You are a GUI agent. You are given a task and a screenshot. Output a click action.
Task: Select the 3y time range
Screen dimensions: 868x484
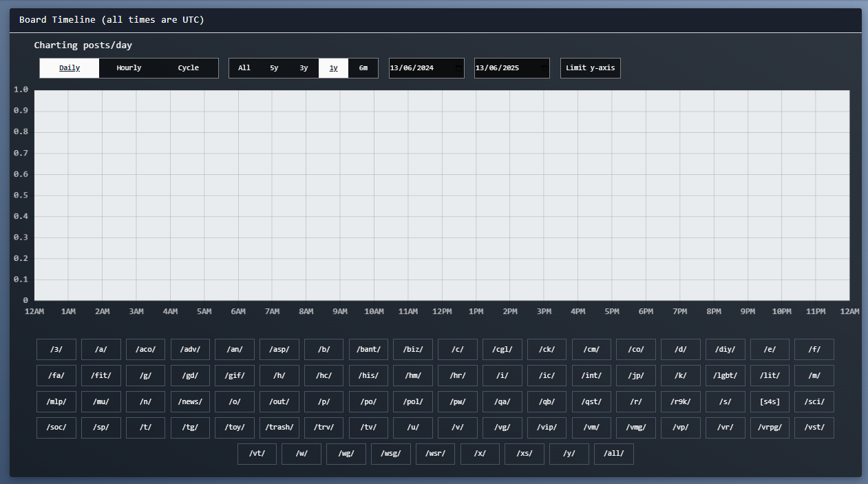304,68
